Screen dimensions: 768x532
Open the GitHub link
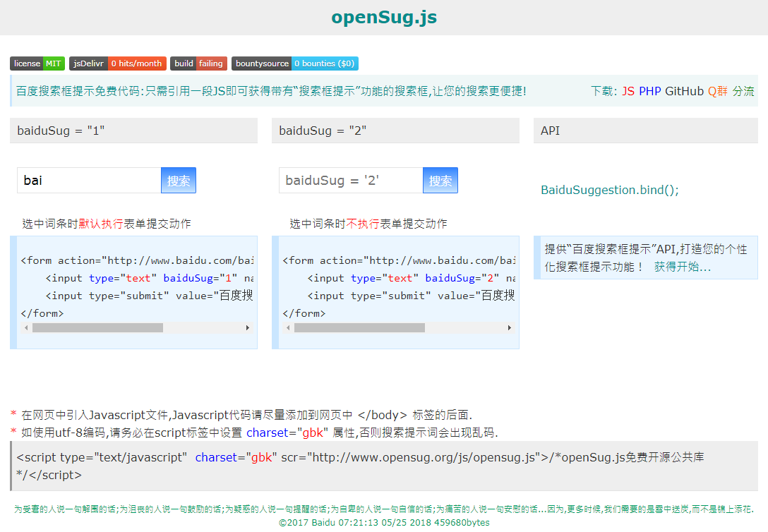[684, 91]
